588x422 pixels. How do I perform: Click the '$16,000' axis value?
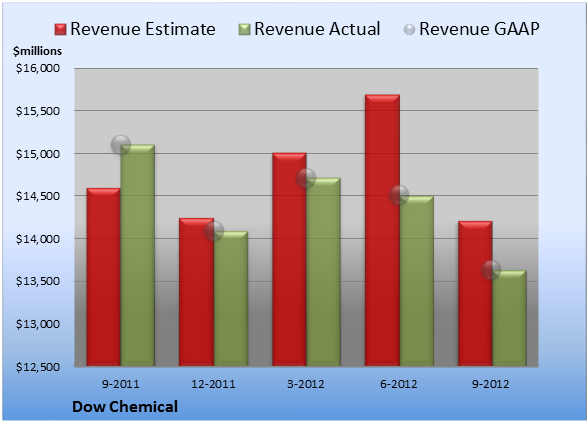pos(38,68)
